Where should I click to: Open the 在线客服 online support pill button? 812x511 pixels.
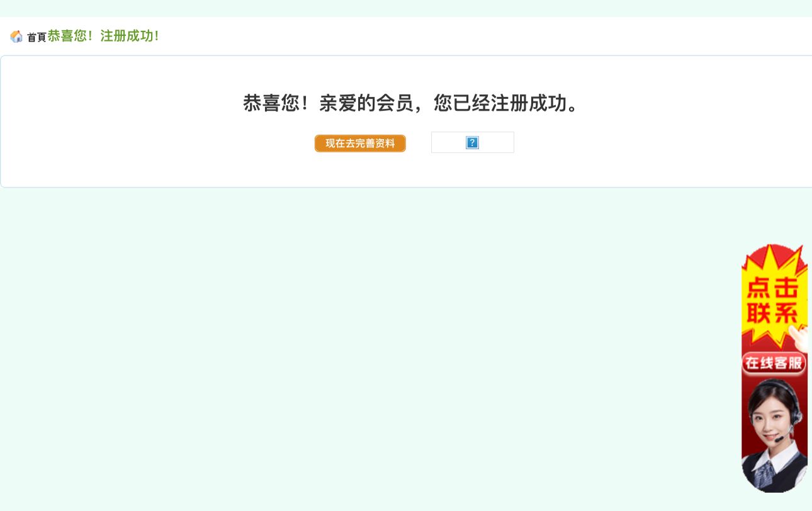click(774, 363)
